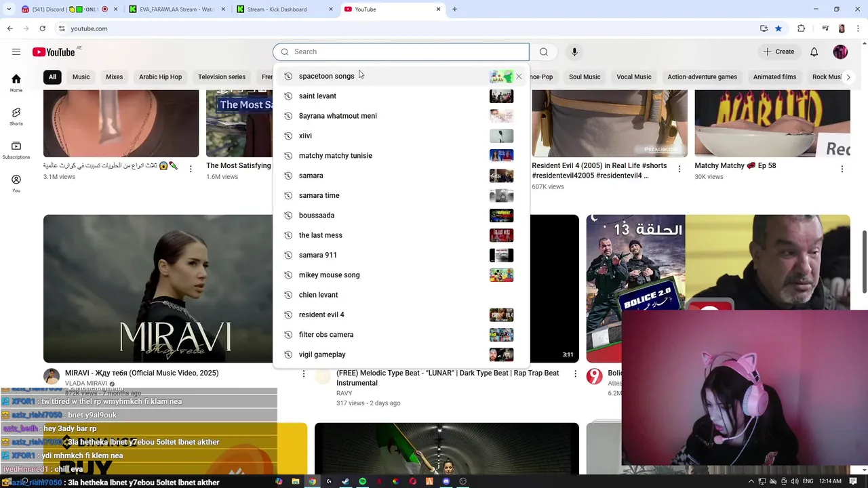Open options menu for Resident Evil 4 short

(679, 169)
